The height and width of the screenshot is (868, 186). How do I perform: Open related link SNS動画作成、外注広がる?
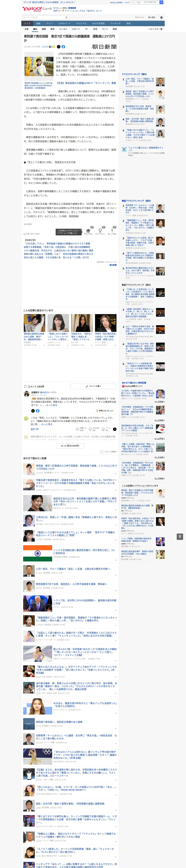pyautogui.click(x=58, y=251)
